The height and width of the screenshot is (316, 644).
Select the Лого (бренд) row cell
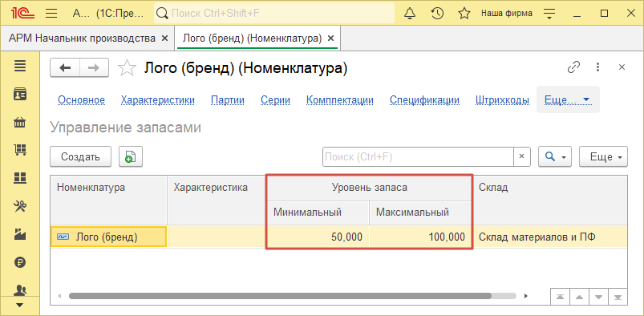(109, 237)
